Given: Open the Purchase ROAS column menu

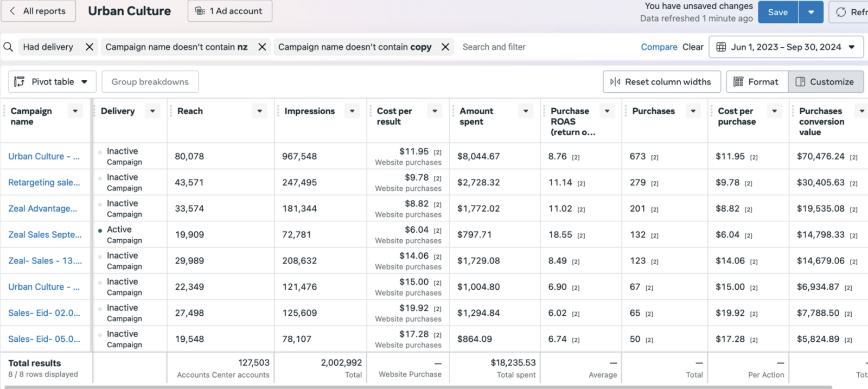Looking at the screenshot, I should tap(607, 111).
